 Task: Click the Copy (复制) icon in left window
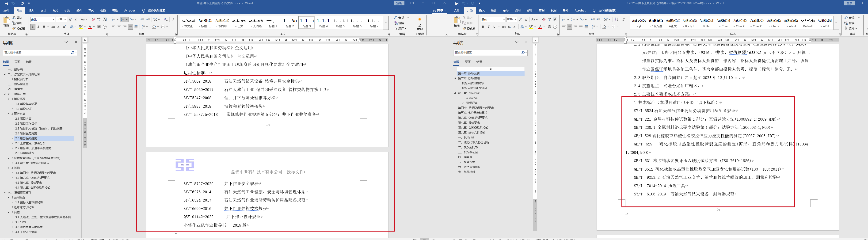click(14, 23)
